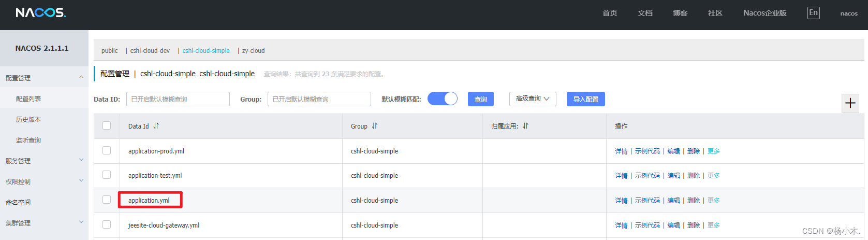
Task: Switch to the cshl-cloud-simple namespace tab
Action: tap(206, 51)
